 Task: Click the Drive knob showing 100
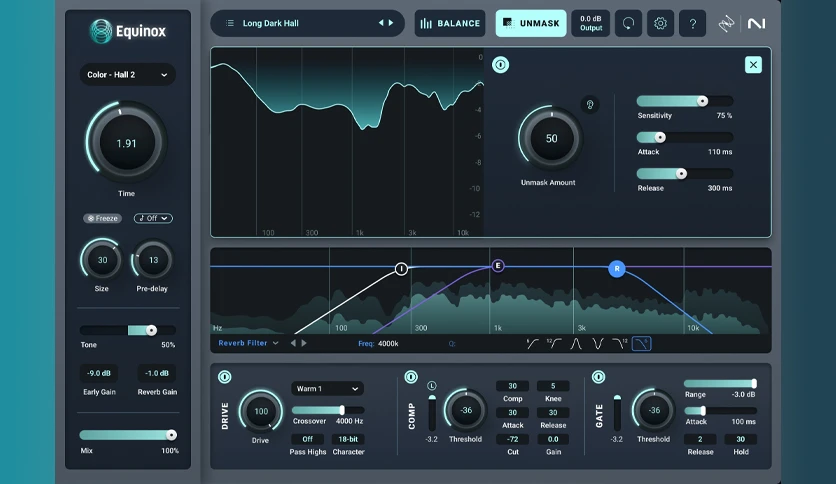click(x=261, y=411)
